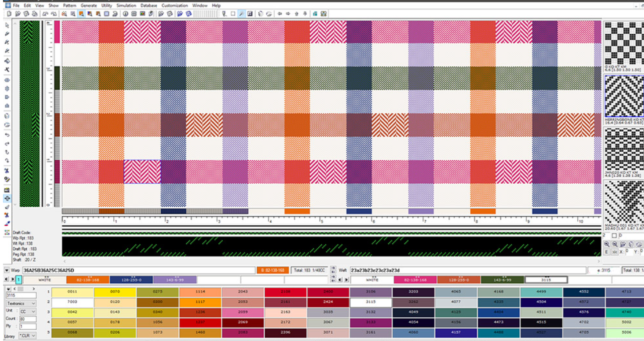Click the zoom out magnifier below weave library

coord(615,244)
